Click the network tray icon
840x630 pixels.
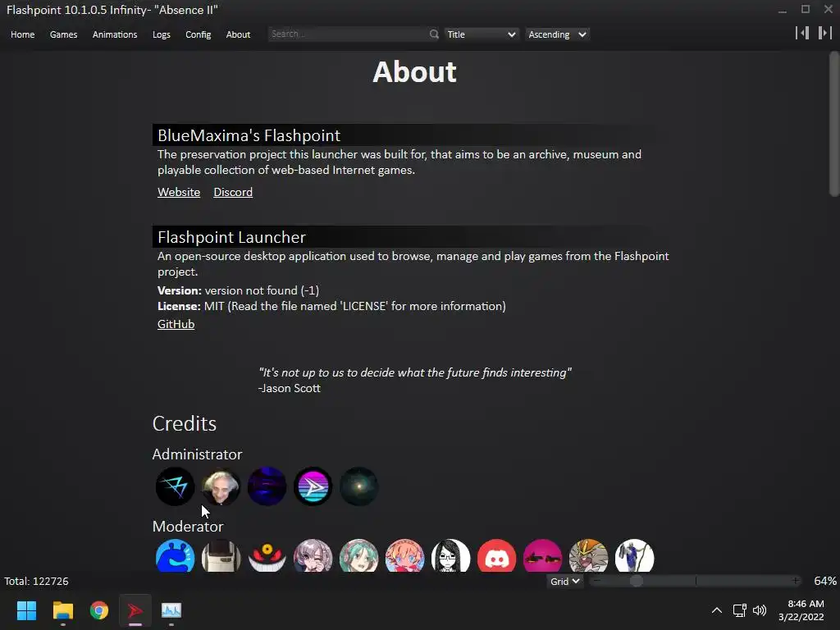[740, 610]
